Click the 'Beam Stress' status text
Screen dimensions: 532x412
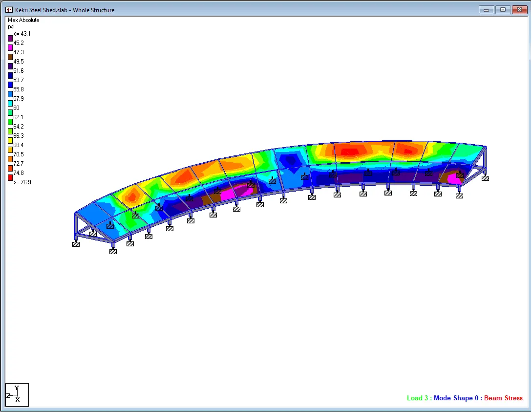tap(504, 398)
